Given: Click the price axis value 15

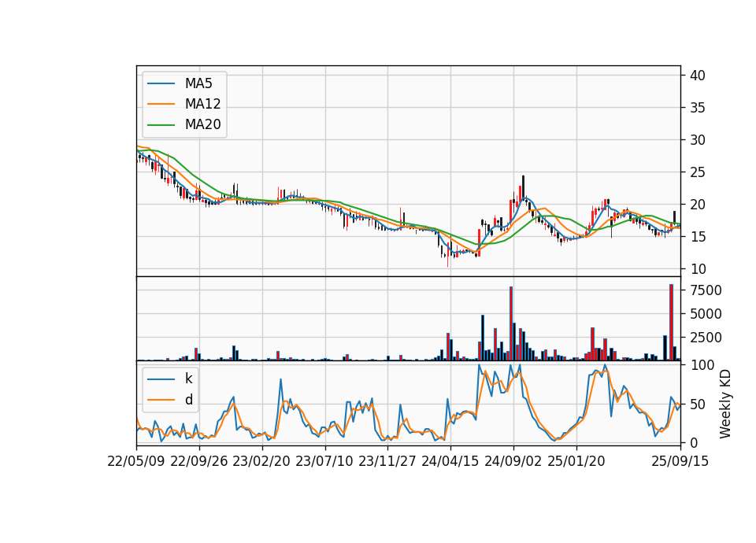Looking at the screenshot, I should (x=698, y=237).
